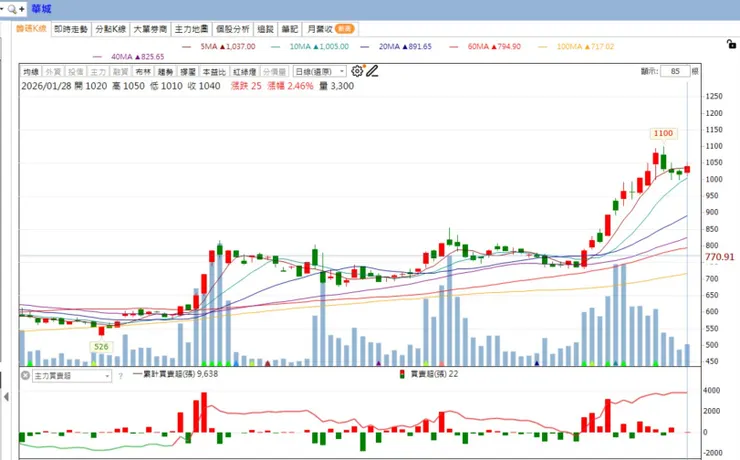Click the 10MA legend entry
This screenshot has height=460, width=740.
(x=310, y=47)
